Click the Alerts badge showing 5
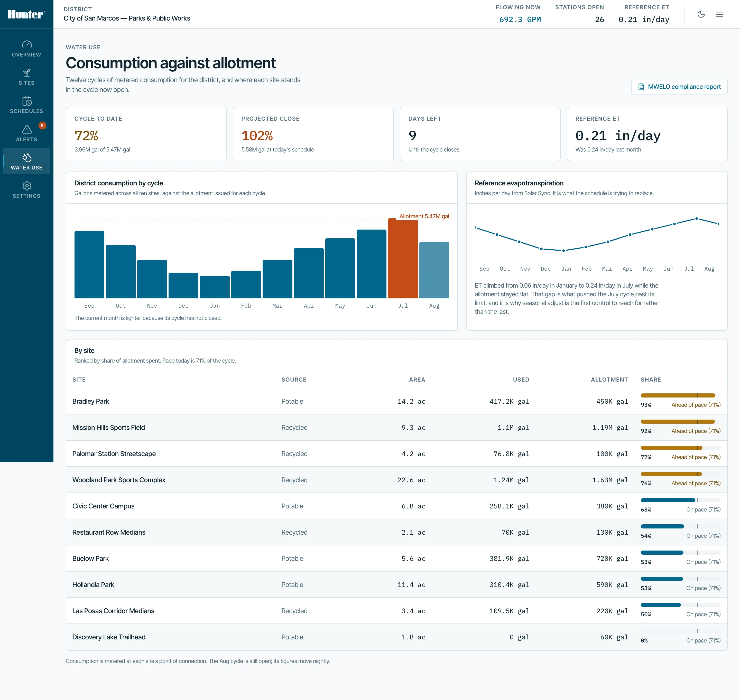Screen dimensions: 740x700 click(42, 125)
